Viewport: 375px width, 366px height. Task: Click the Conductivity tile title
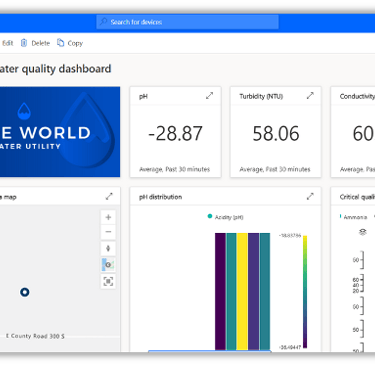coord(357,96)
